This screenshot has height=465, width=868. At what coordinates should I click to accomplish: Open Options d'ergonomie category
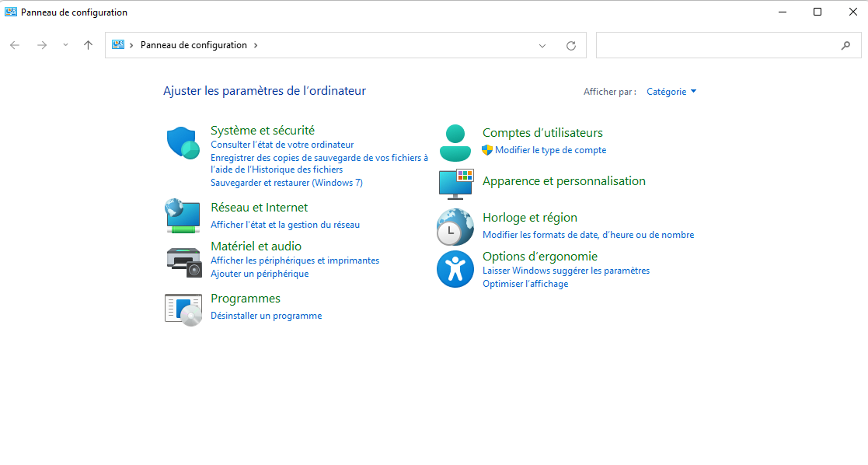pos(540,256)
